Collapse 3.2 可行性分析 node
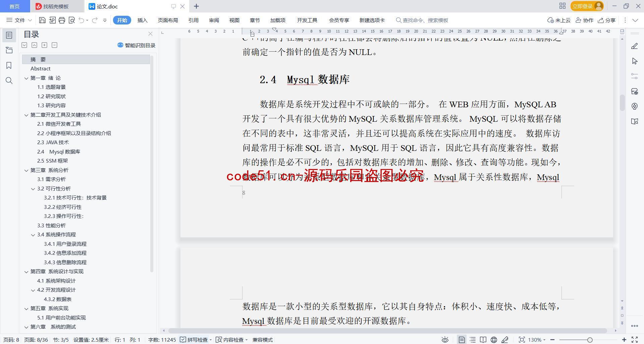This screenshot has width=644, height=344. coord(33,189)
